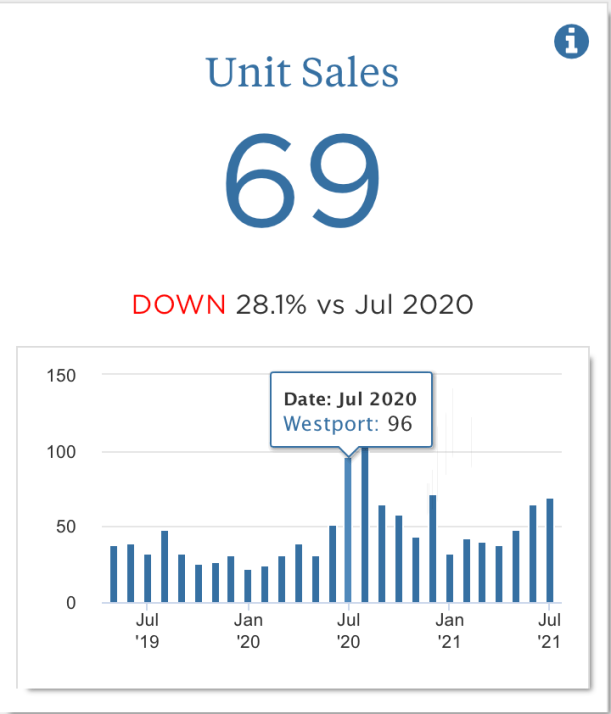
Task: Click the 100 y-axis label
Action: [62, 452]
